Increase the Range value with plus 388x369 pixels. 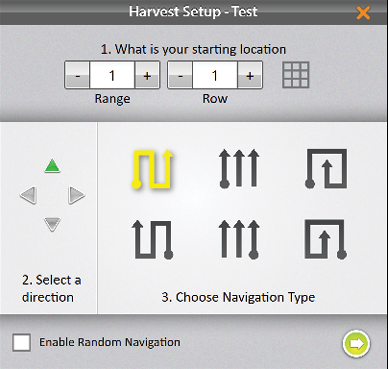147,75
